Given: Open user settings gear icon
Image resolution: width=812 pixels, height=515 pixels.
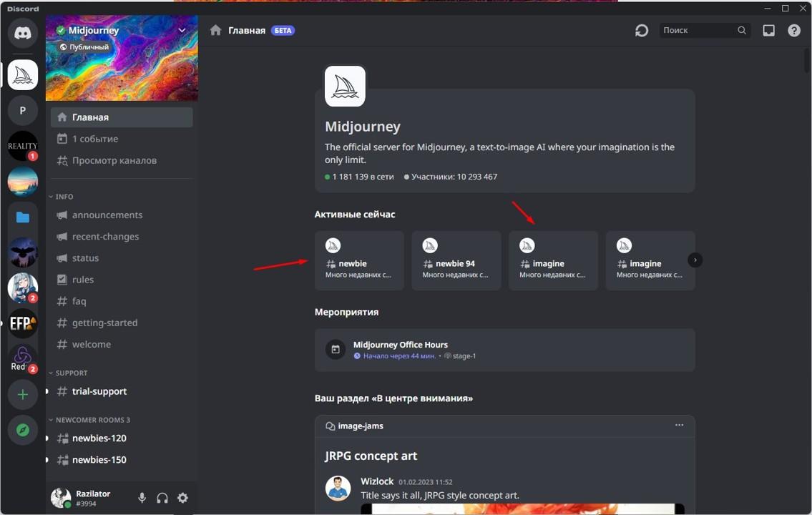Looking at the screenshot, I should pos(183,498).
